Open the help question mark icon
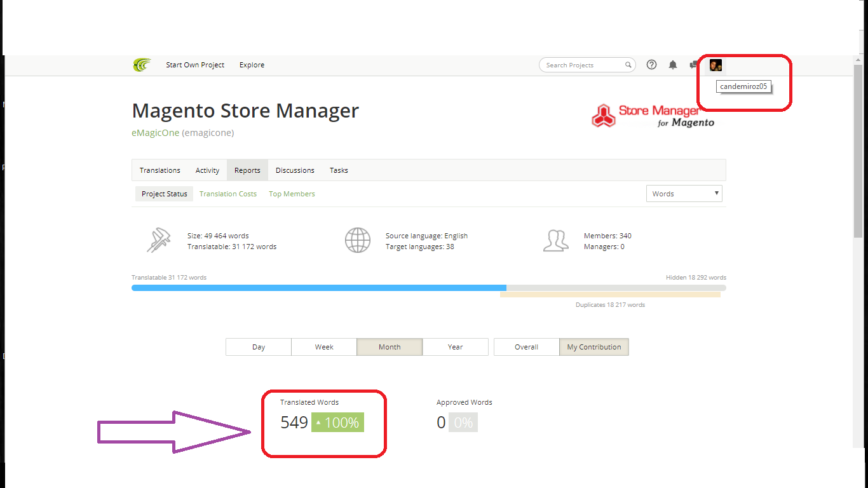This screenshot has height=488, width=868. click(651, 65)
